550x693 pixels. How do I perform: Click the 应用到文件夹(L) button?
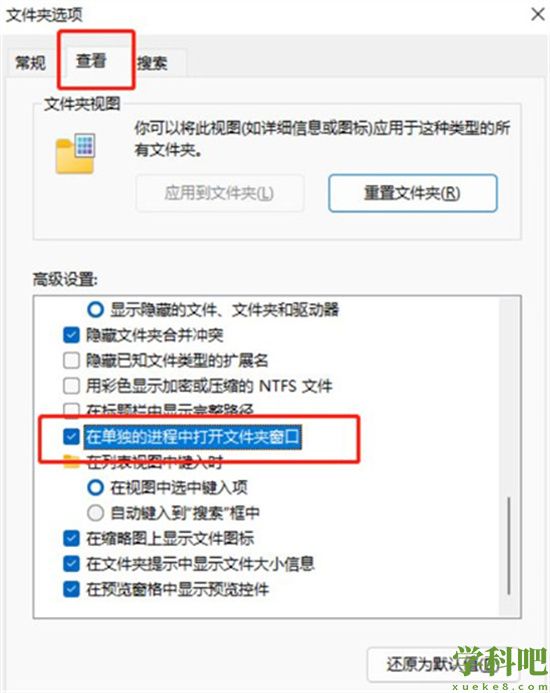pos(220,193)
